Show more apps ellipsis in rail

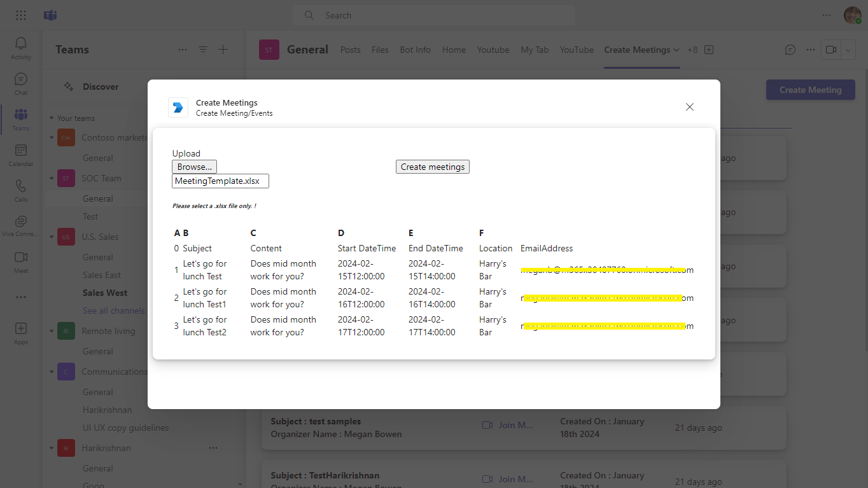point(21,297)
